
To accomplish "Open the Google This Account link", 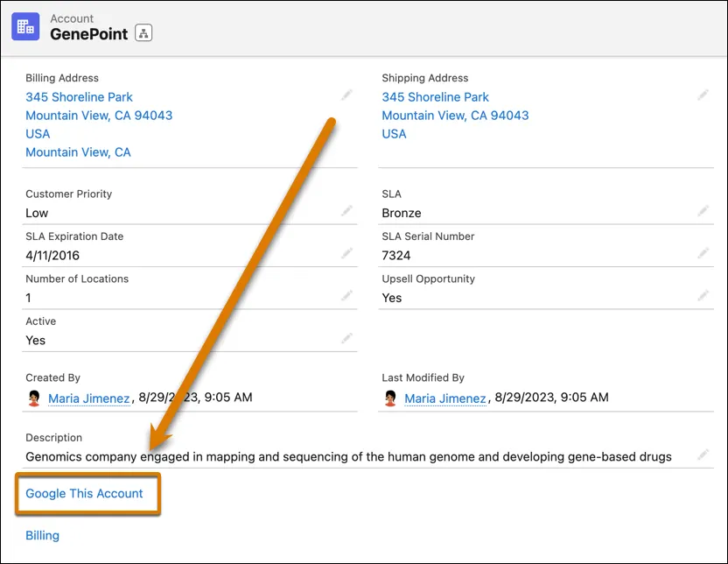I will (x=84, y=494).
